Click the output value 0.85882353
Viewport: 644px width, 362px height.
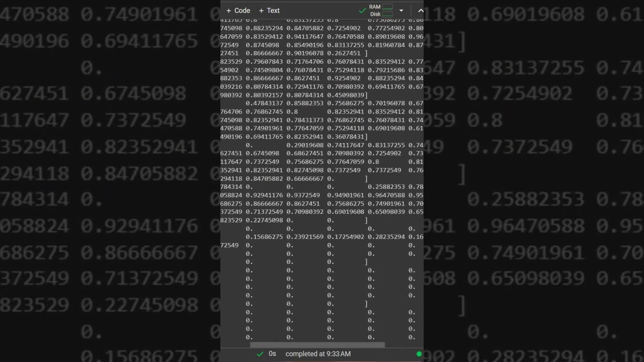(x=305, y=104)
